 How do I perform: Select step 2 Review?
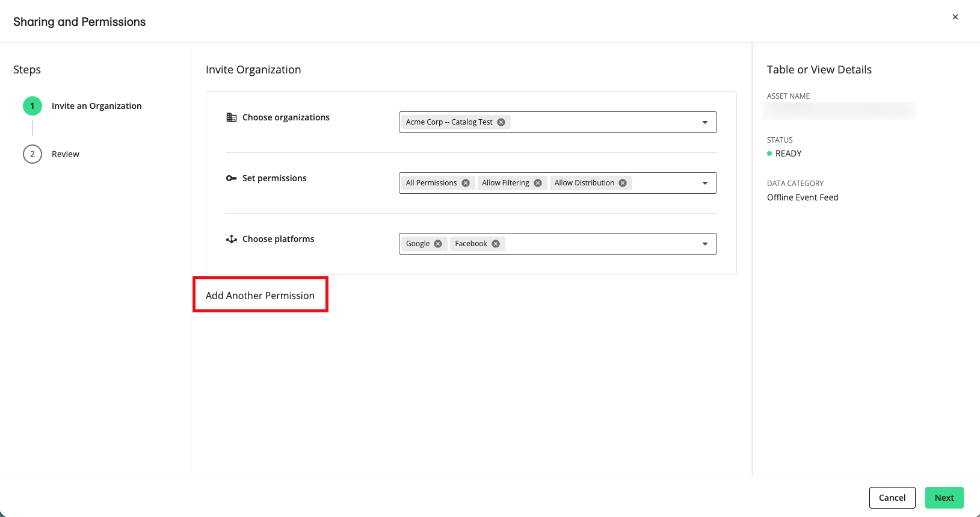pyautogui.click(x=51, y=154)
